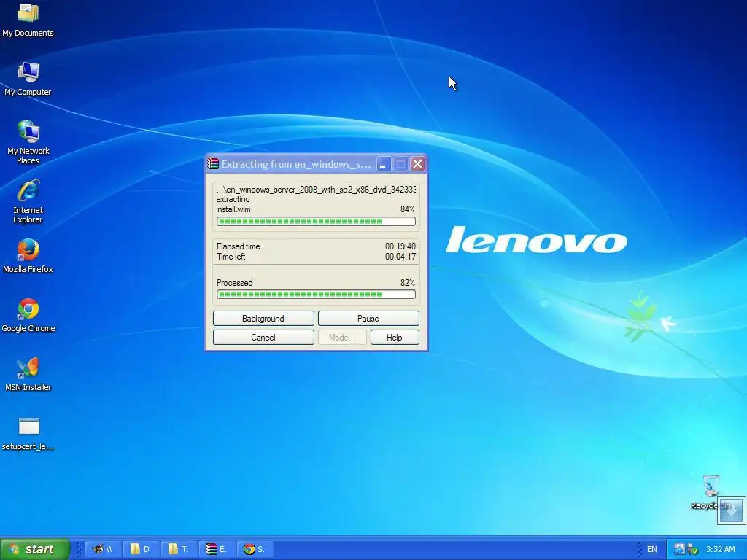Minimize the extraction dialog
Screen dimensions: 747x560
tap(384, 164)
